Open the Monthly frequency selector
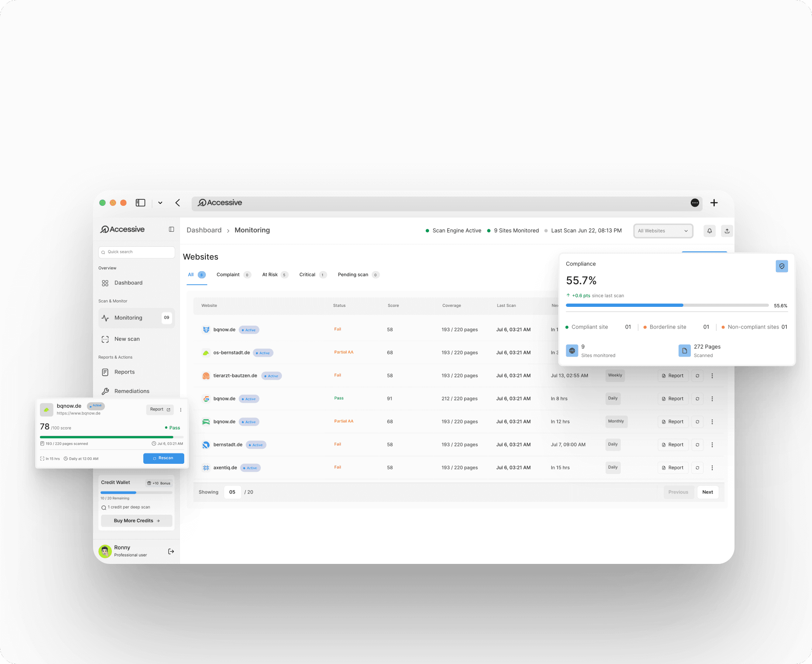Screen dimensions: 812x664 tap(616, 422)
